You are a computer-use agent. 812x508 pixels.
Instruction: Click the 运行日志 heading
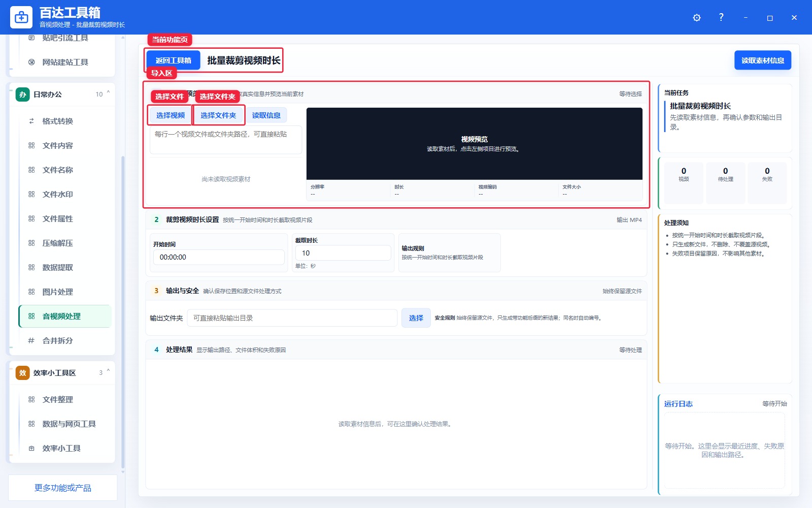click(x=679, y=404)
